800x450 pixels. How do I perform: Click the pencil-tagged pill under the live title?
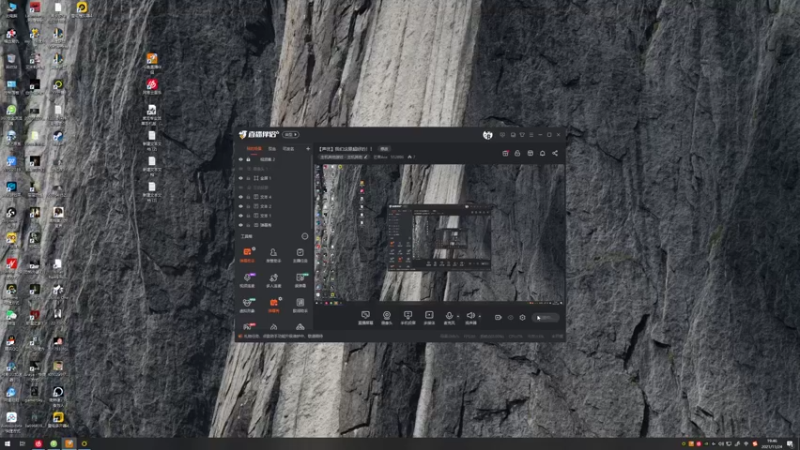pyautogui.click(x=344, y=157)
